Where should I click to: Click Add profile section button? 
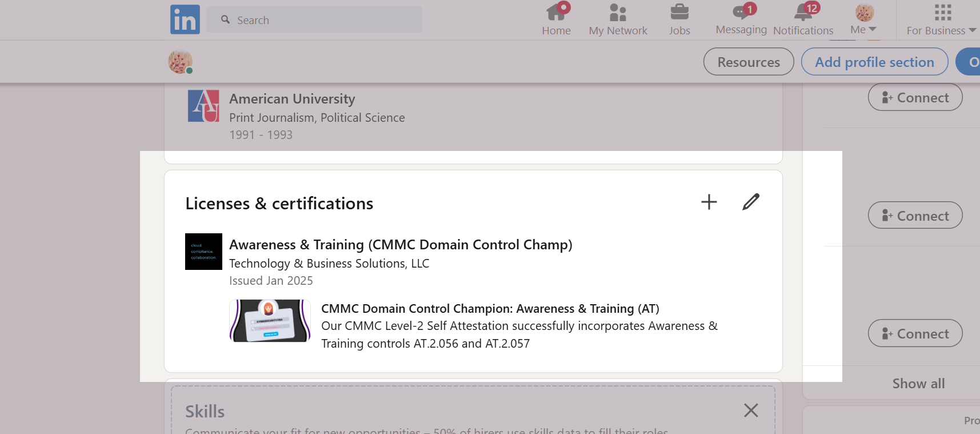pyautogui.click(x=874, y=62)
